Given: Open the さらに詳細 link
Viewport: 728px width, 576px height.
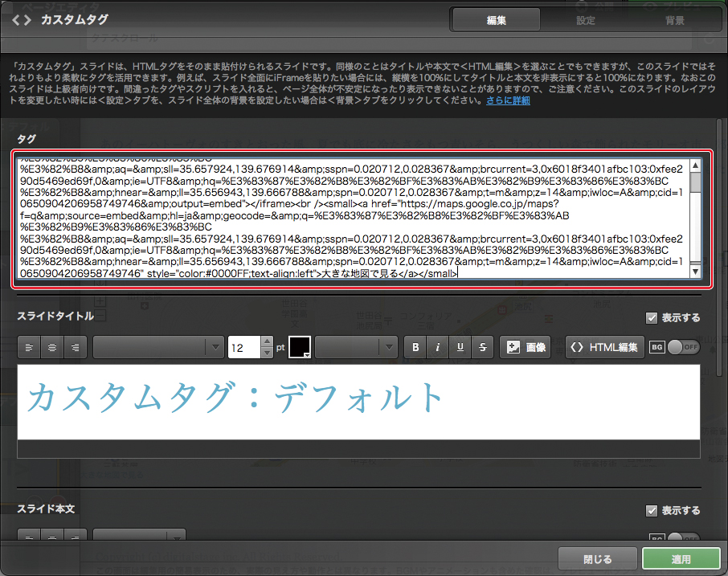Looking at the screenshot, I should (x=508, y=100).
